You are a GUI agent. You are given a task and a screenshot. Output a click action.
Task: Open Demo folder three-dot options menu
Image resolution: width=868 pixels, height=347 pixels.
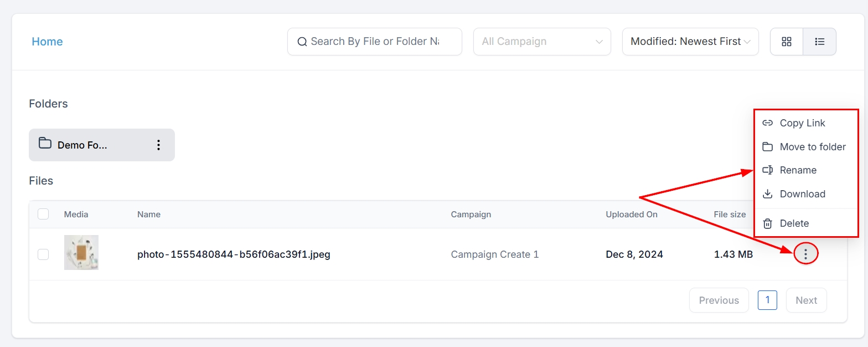point(158,145)
